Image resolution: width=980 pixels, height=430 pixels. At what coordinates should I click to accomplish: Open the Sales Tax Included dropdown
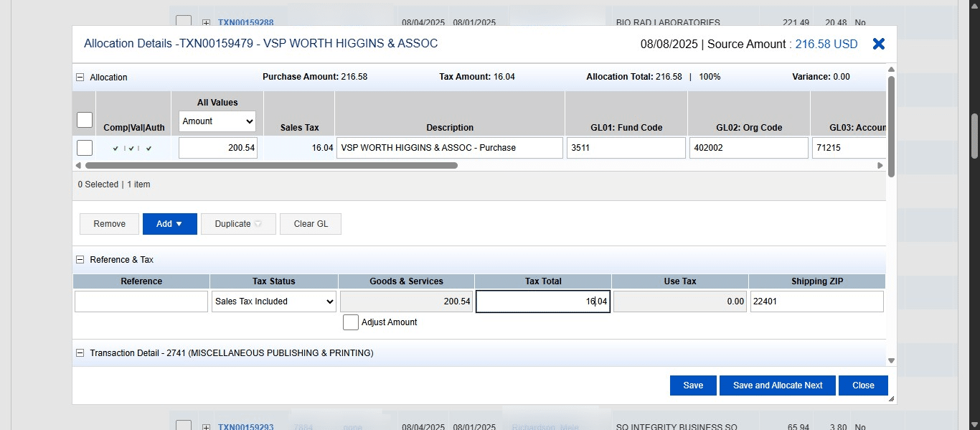pos(273,302)
